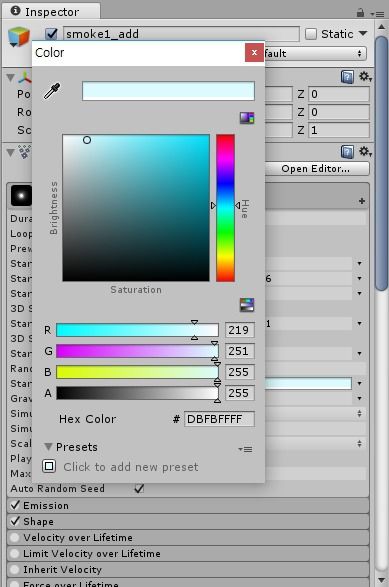
Task: Collapse the Particle System component foldout
Action: tap(10, 152)
